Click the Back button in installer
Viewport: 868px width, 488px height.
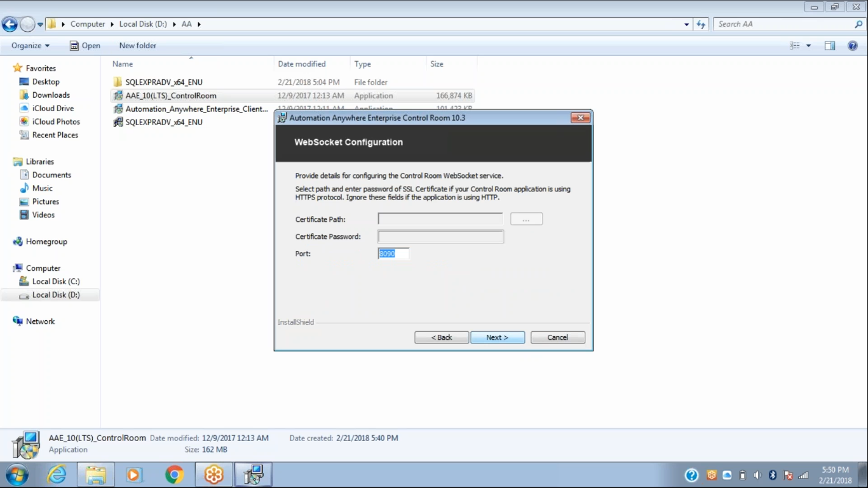442,337
